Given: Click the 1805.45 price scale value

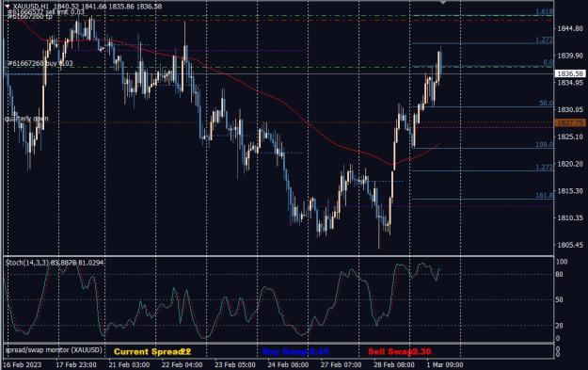Looking at the screenshot, I should pyautogui.click(x=570, y=245).
